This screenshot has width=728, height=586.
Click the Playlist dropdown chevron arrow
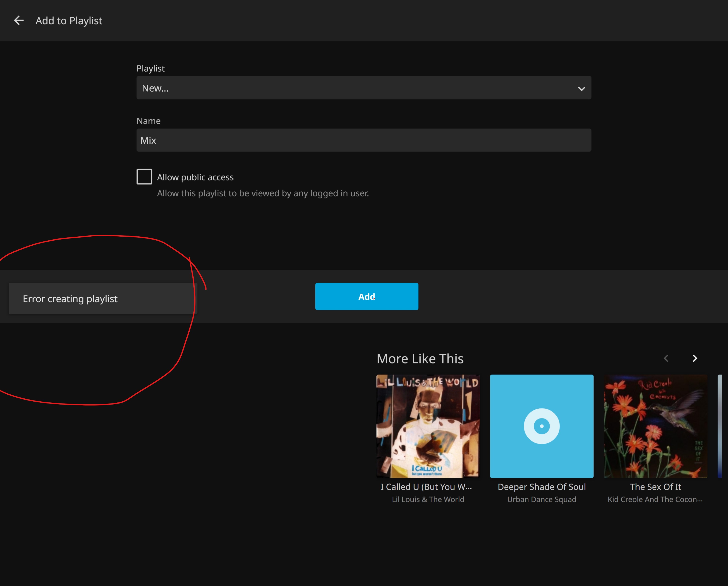(x=581, y=89)
